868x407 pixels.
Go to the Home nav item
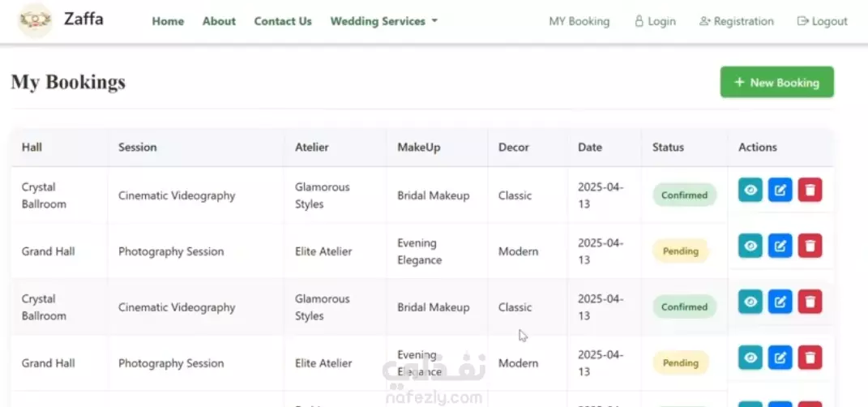click(168, 21)
